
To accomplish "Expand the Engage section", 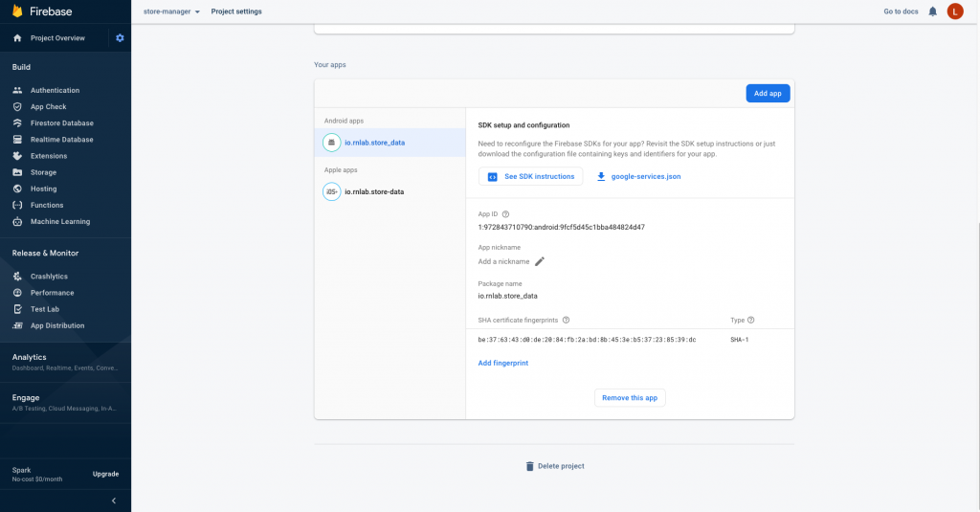I will click(65, 403).
